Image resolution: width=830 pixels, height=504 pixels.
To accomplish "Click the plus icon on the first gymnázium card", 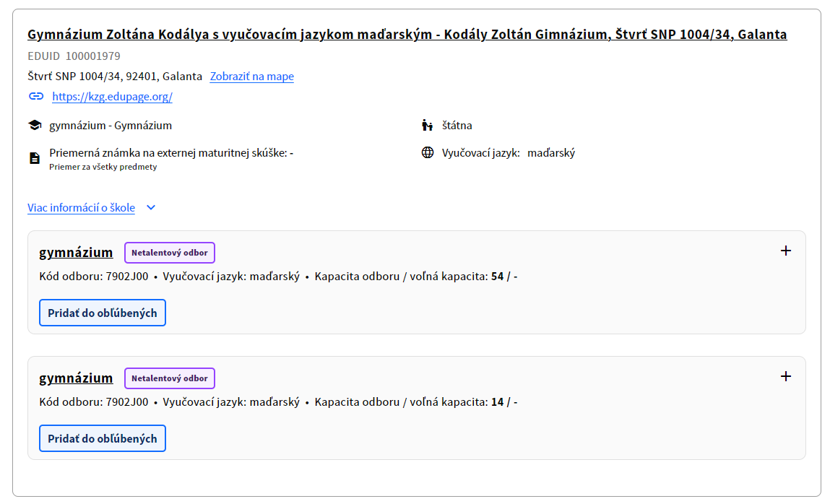I will click(786, 251).
